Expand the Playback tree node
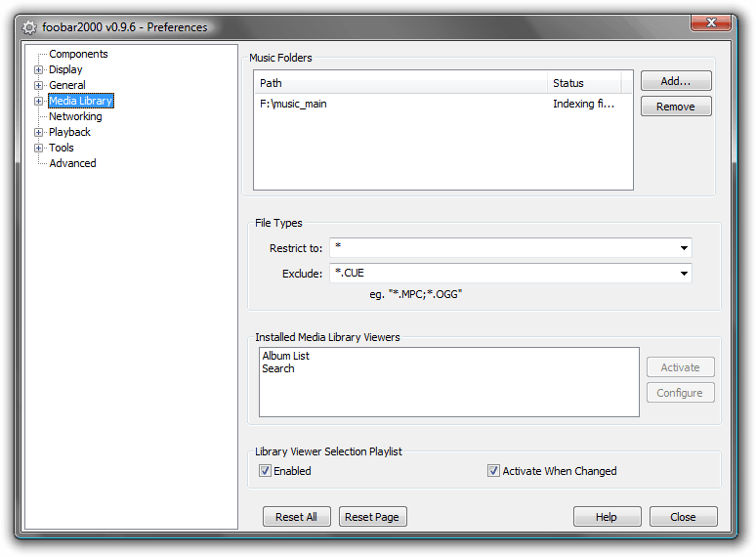Viewport: 756px width, 557px height. 38,132
